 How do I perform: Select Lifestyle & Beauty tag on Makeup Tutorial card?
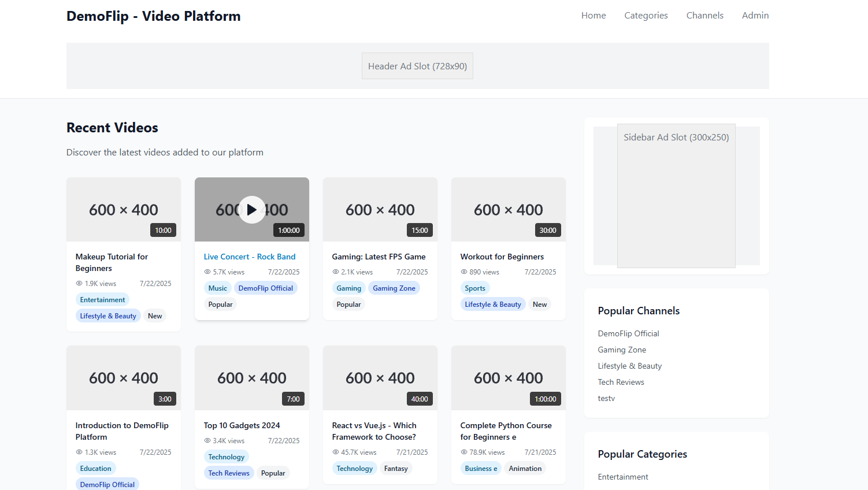click(108, 316)
